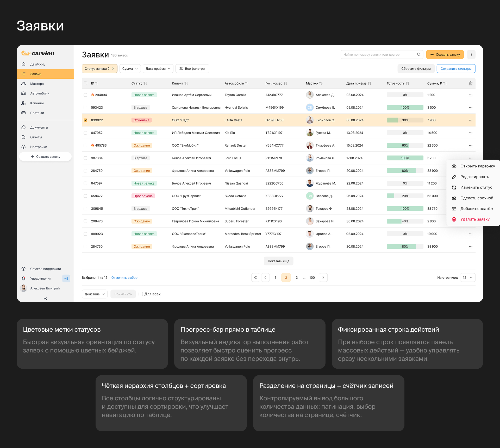The image size is (500, 448).
Task: Open the Дата приёма filter dropdown
Action: (158, 69)
